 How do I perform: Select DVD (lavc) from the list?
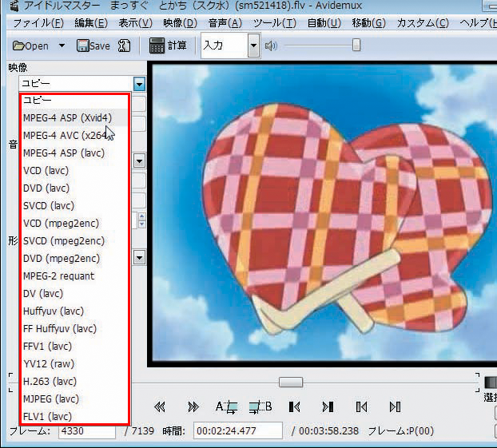click(74, 188)
